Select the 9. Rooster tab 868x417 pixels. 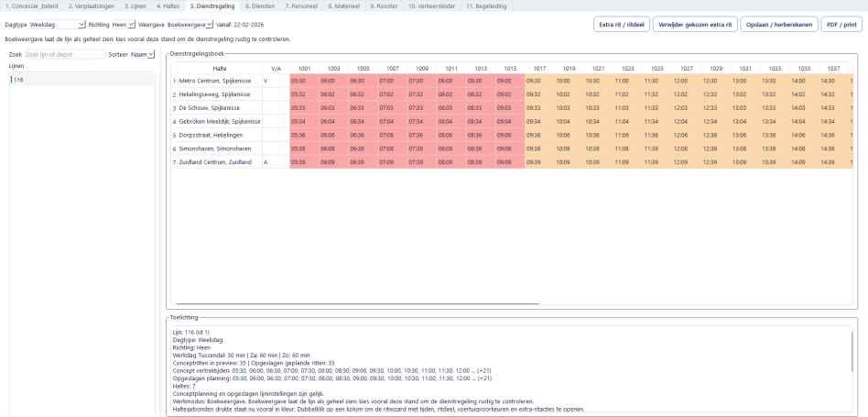tap(385, 5)
